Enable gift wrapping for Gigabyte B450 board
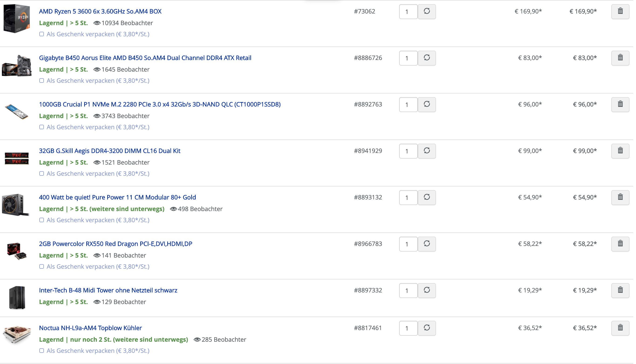Viewport: 636px width, 364px height. pyautogui.click(x=42, y=81)
